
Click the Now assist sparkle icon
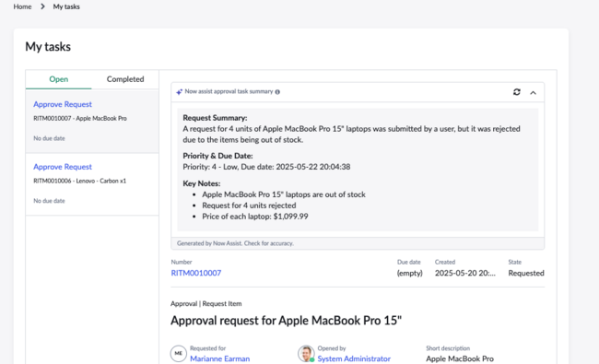click(179, 91)
